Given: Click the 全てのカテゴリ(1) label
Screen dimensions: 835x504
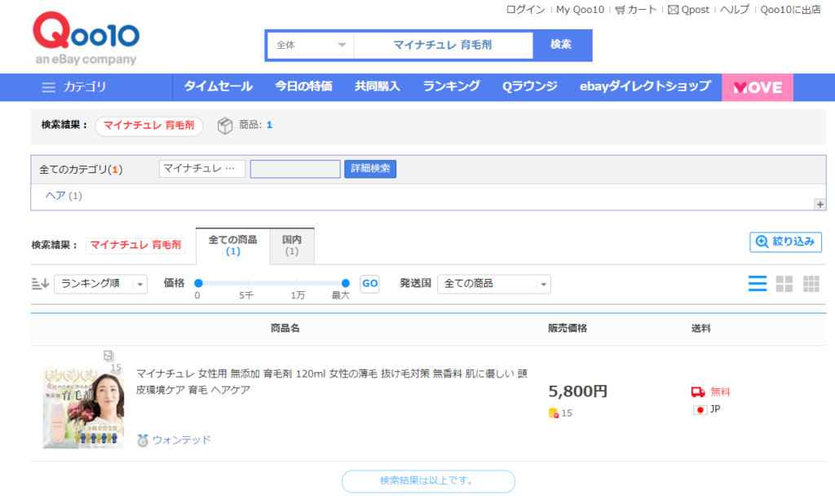Looking at the screenshot, I should 81,170.
